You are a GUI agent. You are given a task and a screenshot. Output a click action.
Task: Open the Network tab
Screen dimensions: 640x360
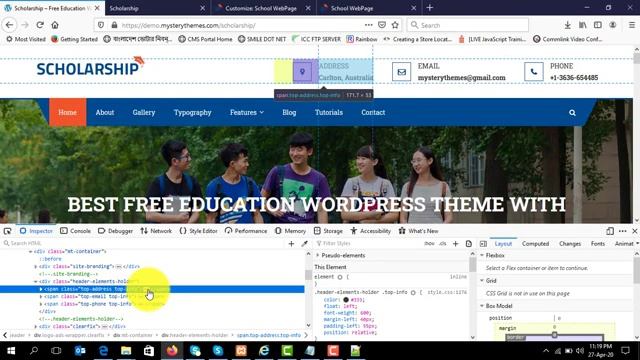[156, 231]
